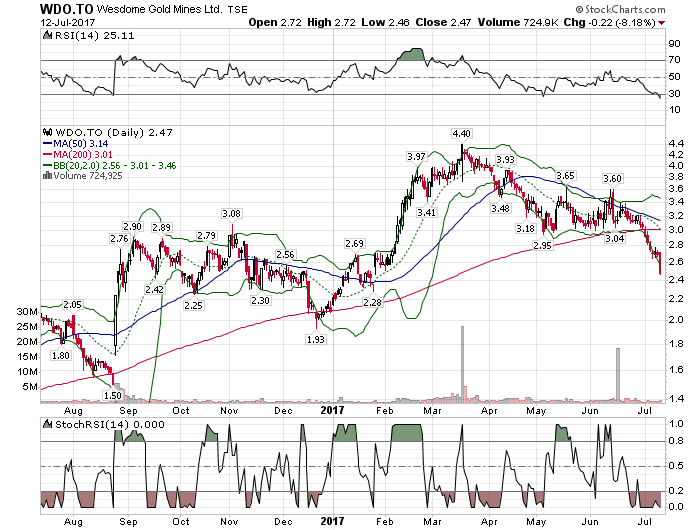This screenshot has width=700, height=530.
Task: Click the red down arrow next to Chg
Action: (661, 23)
